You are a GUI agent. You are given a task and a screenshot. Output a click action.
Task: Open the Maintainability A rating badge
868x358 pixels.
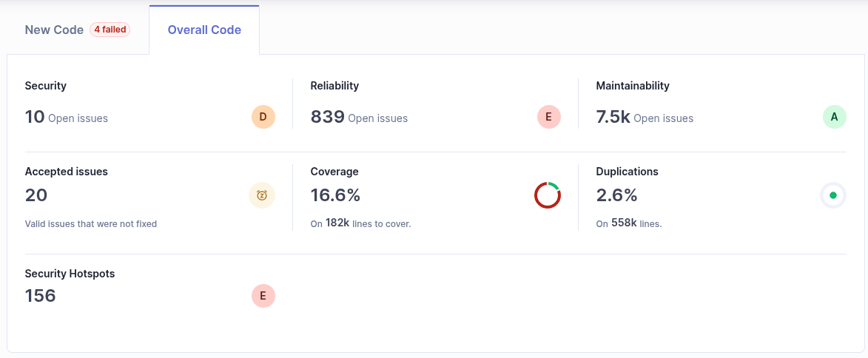coord(834,117)
